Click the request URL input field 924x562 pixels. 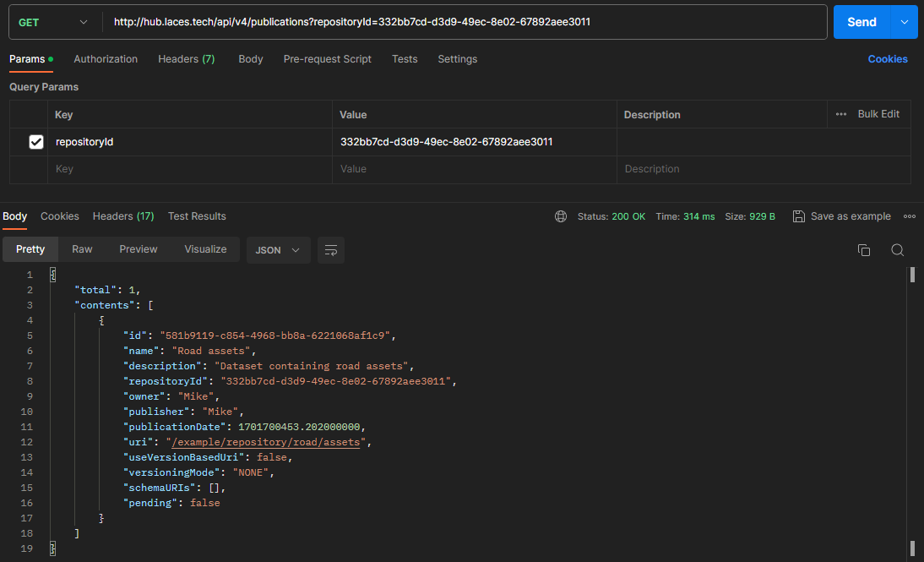[x=465, y=22]
